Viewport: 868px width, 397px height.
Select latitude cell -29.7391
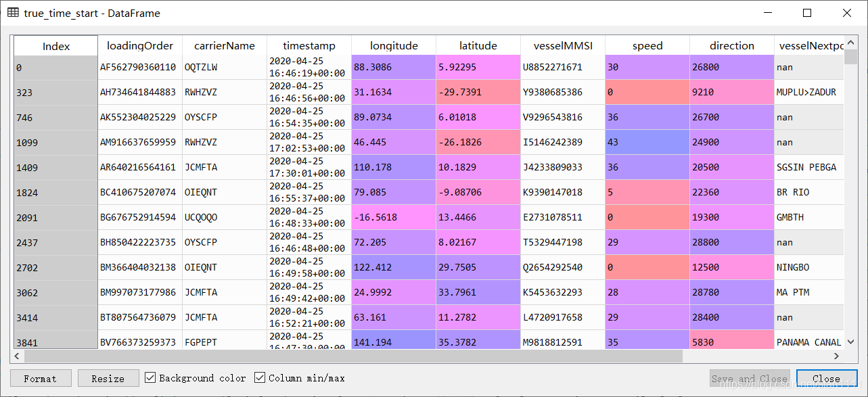pos(478,92)
